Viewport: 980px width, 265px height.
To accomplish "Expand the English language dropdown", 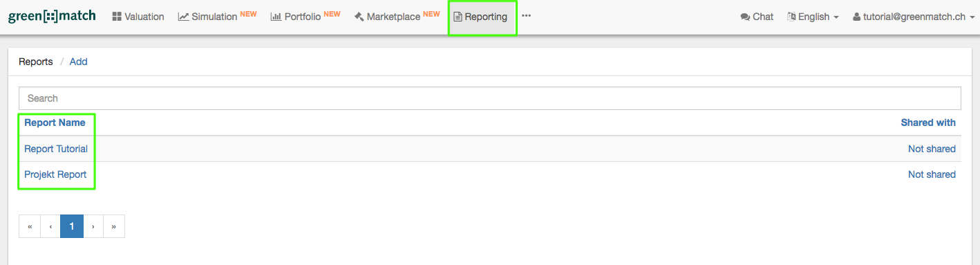I will pyautogui.click(x=813, y=17).
